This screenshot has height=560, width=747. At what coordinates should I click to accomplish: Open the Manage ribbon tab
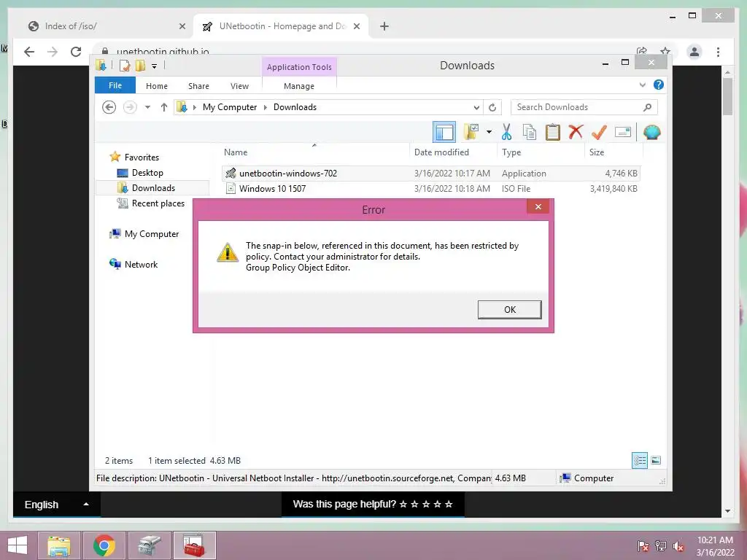pos(298,86)
